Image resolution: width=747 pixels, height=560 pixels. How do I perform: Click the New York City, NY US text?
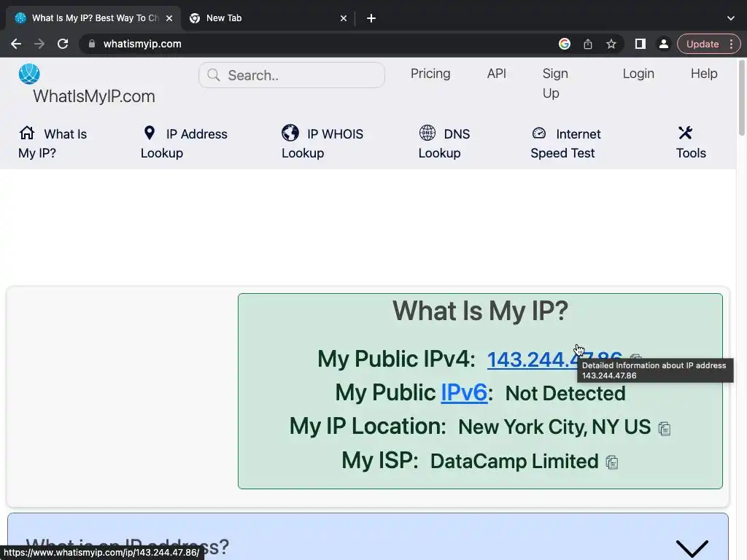click(554, 427)
